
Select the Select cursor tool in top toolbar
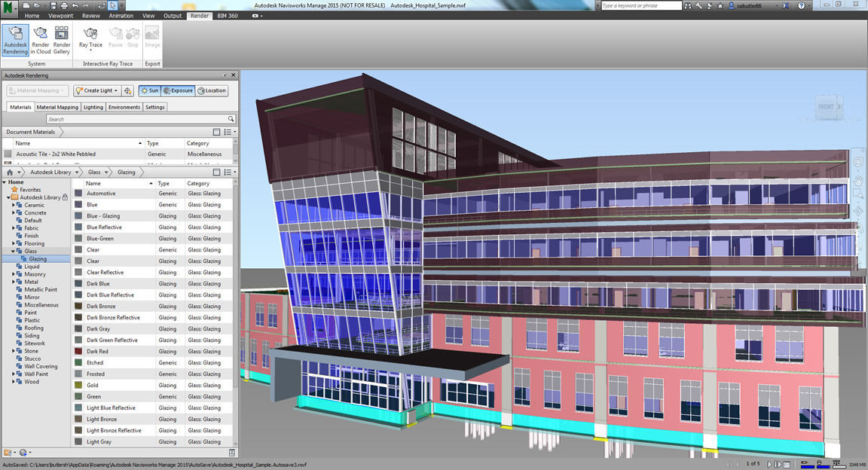pyautogui.click(x=112, y=5)
